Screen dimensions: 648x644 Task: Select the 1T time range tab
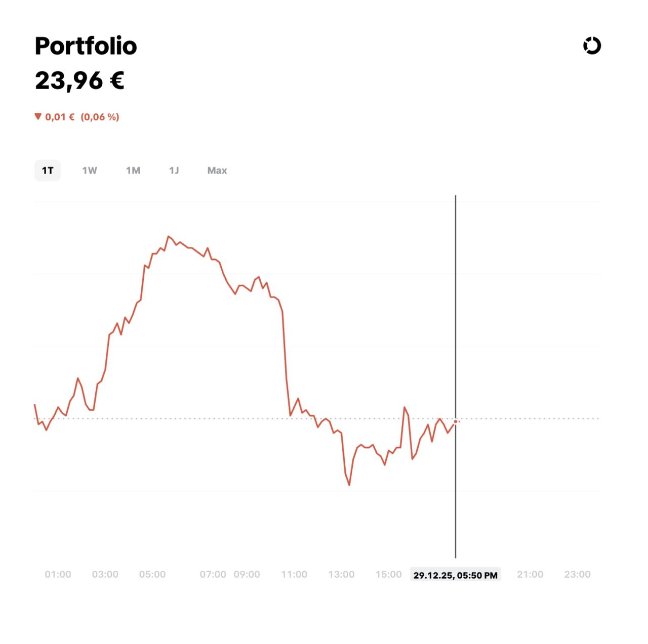[48, 170]
